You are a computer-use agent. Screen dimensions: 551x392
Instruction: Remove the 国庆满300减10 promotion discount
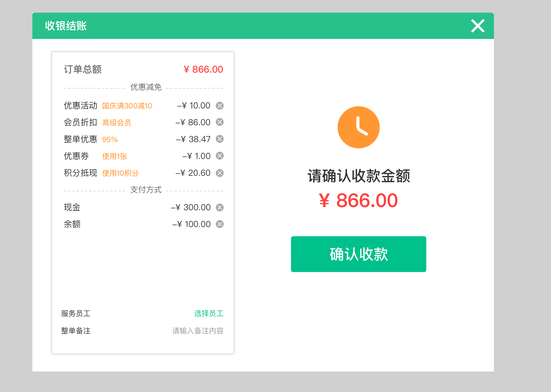pos(220,105)
